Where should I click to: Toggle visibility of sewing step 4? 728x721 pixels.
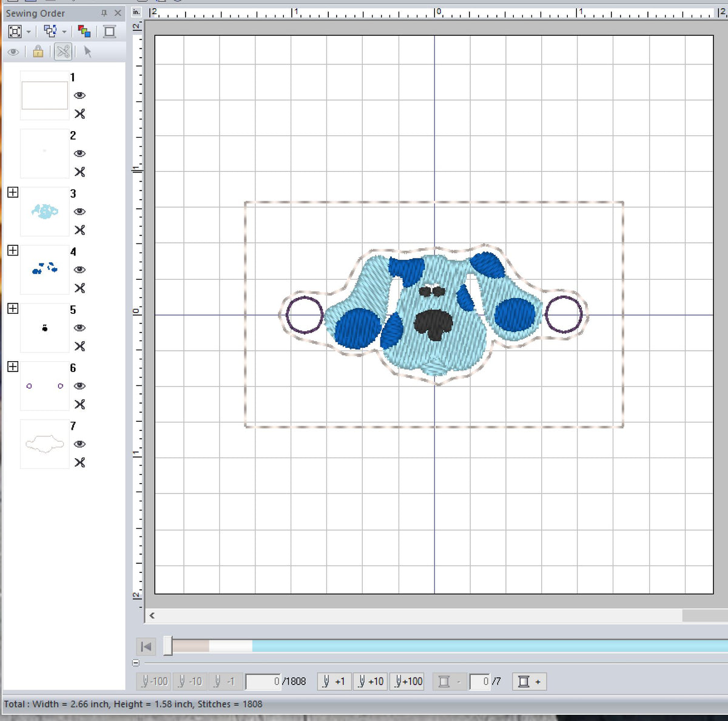79,269
